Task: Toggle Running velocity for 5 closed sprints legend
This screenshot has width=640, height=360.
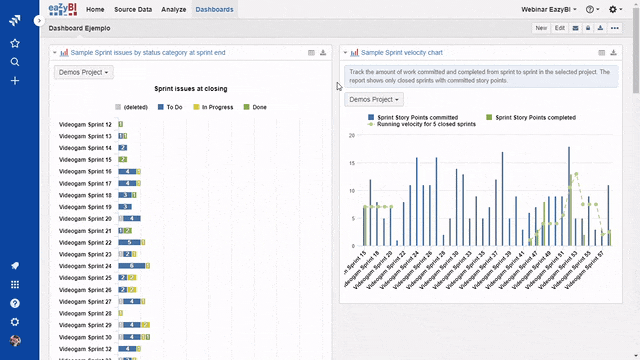Action: pyautogui.click(x=422, y=124)
